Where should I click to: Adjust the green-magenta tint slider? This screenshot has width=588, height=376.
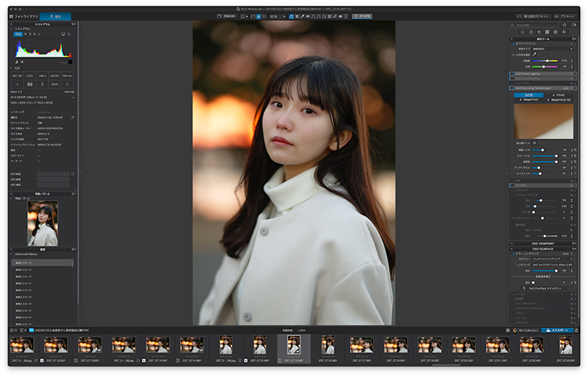[x=545, y=67]
